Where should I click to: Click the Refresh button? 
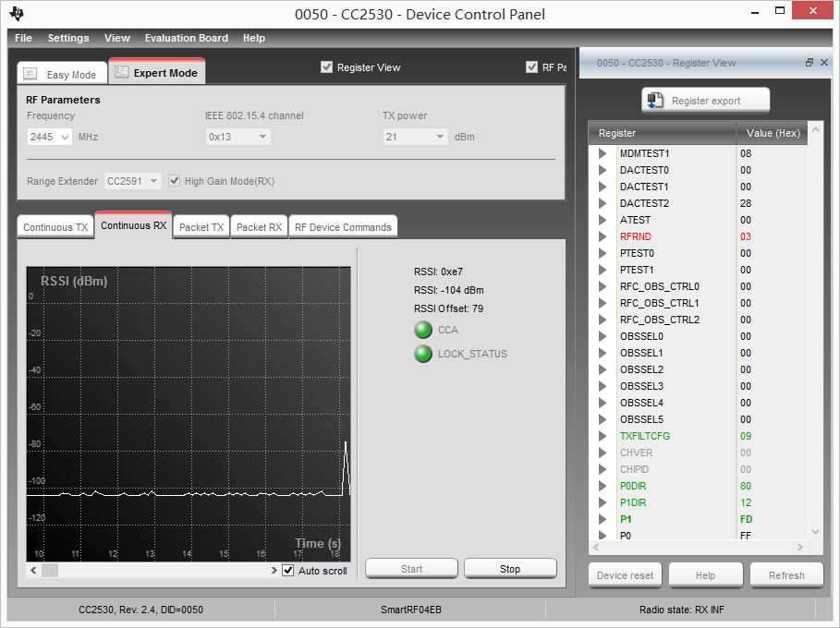tap(786, 575)
